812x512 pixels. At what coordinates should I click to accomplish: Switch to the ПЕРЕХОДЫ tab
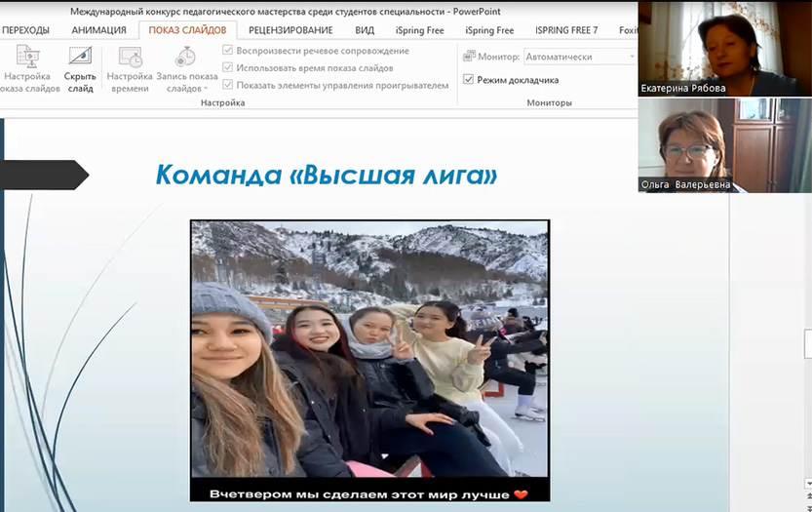click(x=26, y=30)
